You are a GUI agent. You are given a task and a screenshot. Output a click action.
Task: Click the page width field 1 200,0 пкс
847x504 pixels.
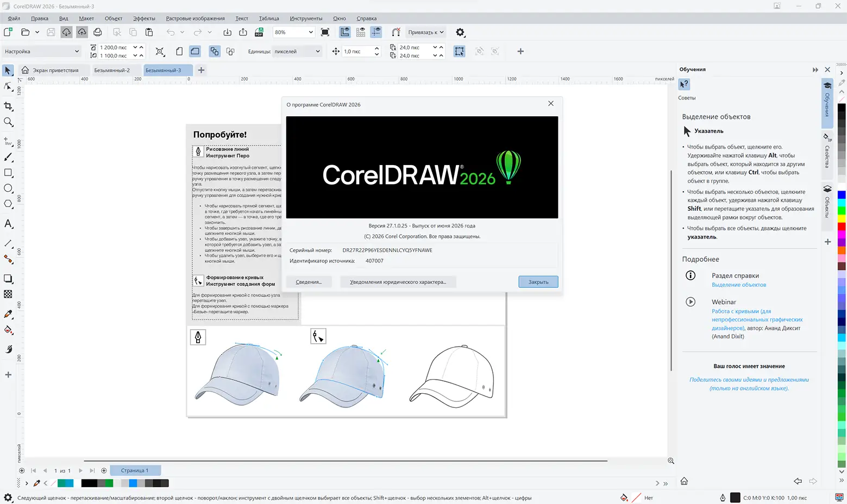(115, 47)
